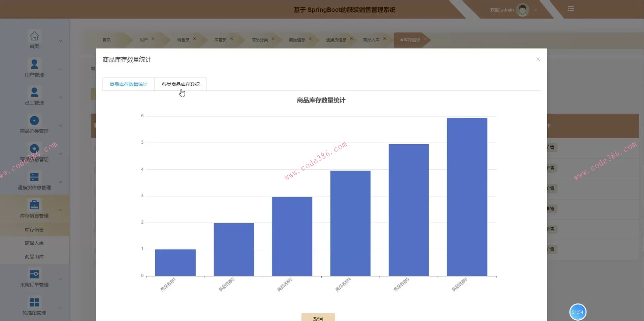
Task: Switch to 各类商品库存数据 tab
Action: tap(181, 84)
